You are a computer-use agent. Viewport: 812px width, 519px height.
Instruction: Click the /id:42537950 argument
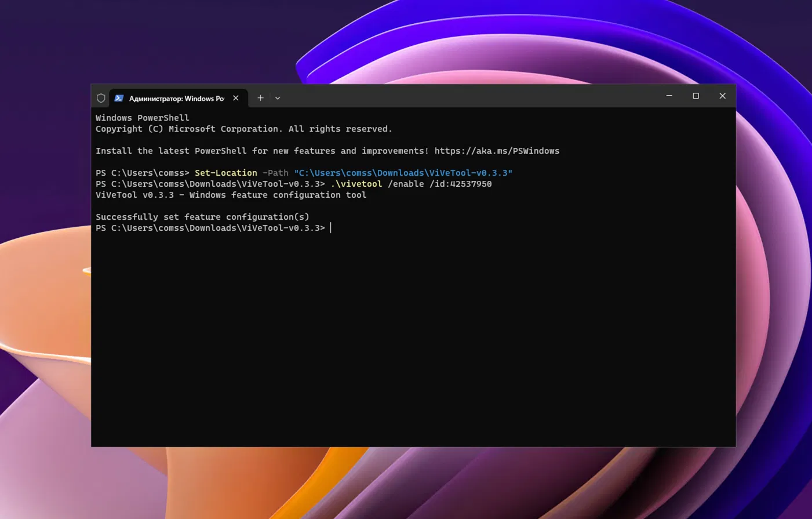point(460,184)
